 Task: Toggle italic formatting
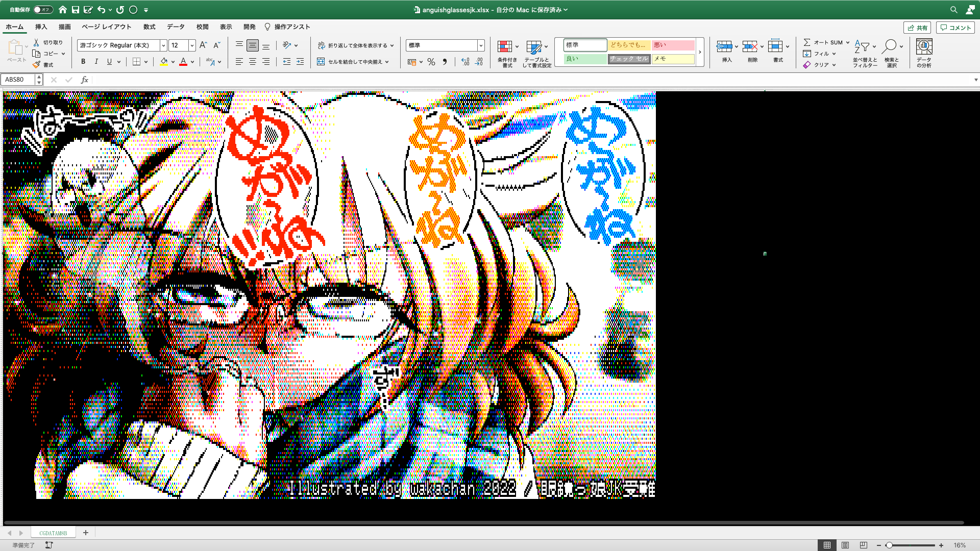pyautogui.click(x=96, y=62)
